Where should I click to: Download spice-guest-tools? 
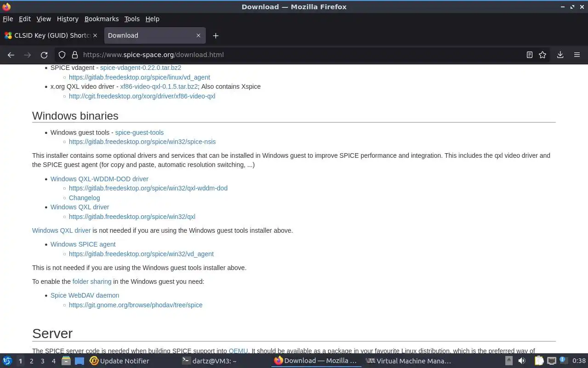(x=139, y=132)
